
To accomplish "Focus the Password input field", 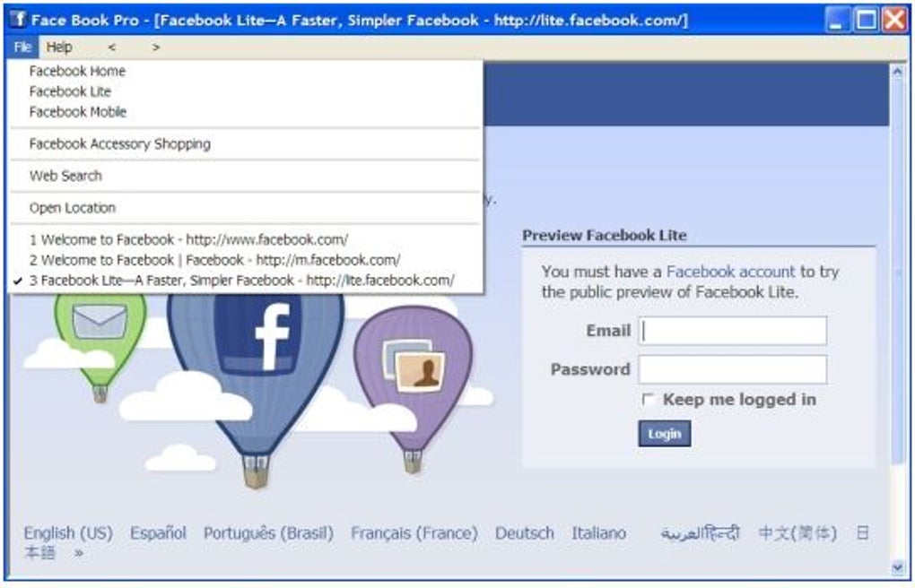I will pos(732,369).
